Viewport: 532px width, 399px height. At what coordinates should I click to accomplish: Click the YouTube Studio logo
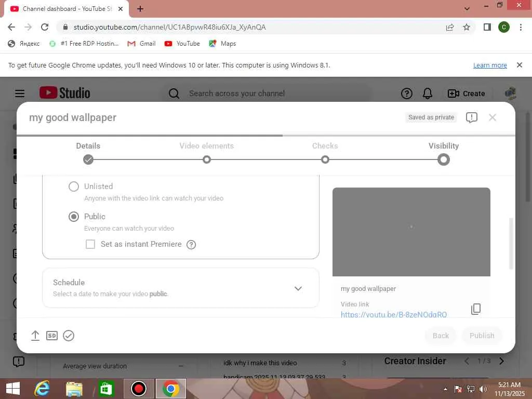65,93
